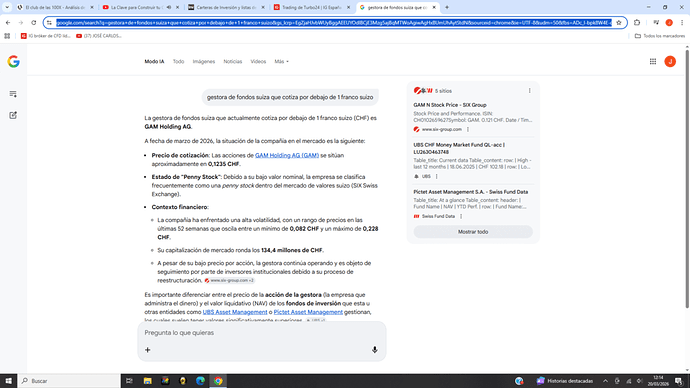Image resolution: width=690 pixels, height=388 pixels.
Task: Go back to the previous page
Action: click(8, 22)
